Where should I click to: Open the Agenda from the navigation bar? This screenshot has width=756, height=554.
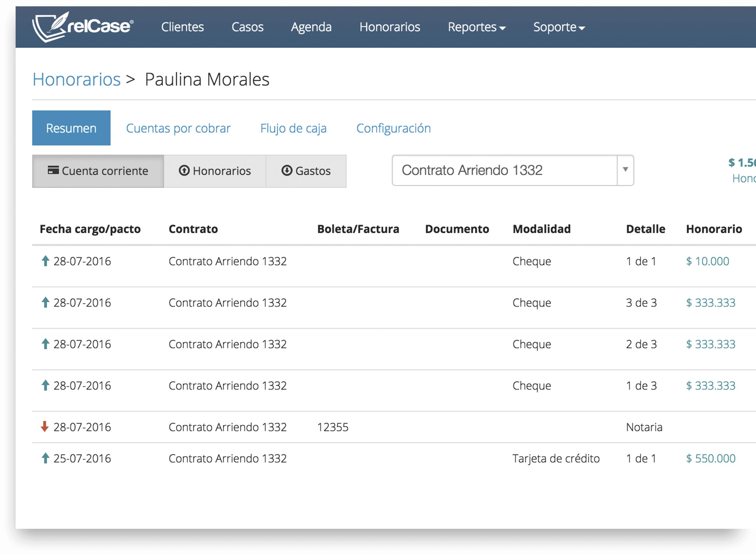[311, 27]
